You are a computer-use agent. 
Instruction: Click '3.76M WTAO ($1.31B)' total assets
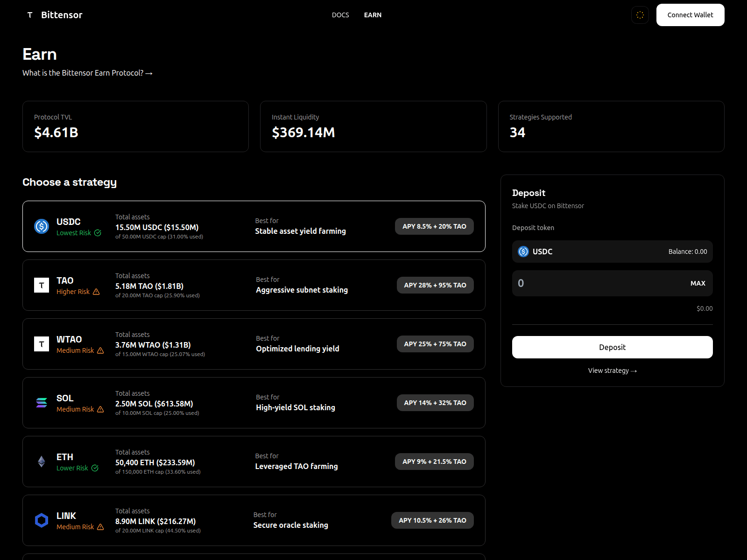click(153, 345)
